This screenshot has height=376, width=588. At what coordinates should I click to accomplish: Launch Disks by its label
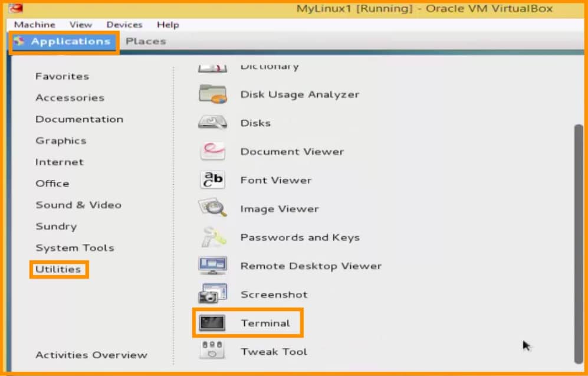click(x=255, y=123)
